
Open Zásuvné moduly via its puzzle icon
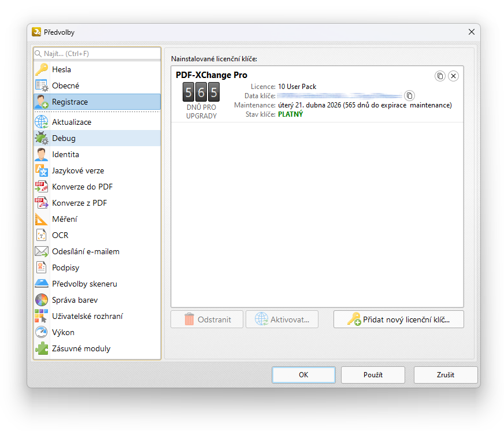[x=42, y=348]
